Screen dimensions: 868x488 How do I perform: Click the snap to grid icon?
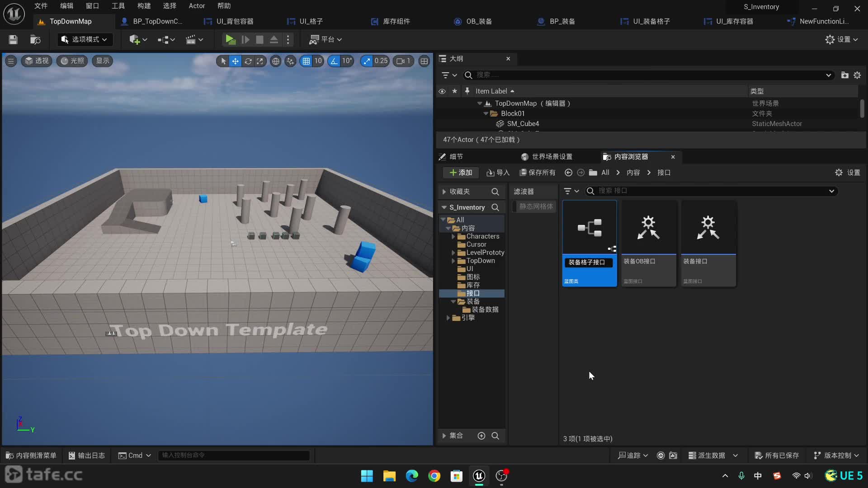(x=306, y=60)
